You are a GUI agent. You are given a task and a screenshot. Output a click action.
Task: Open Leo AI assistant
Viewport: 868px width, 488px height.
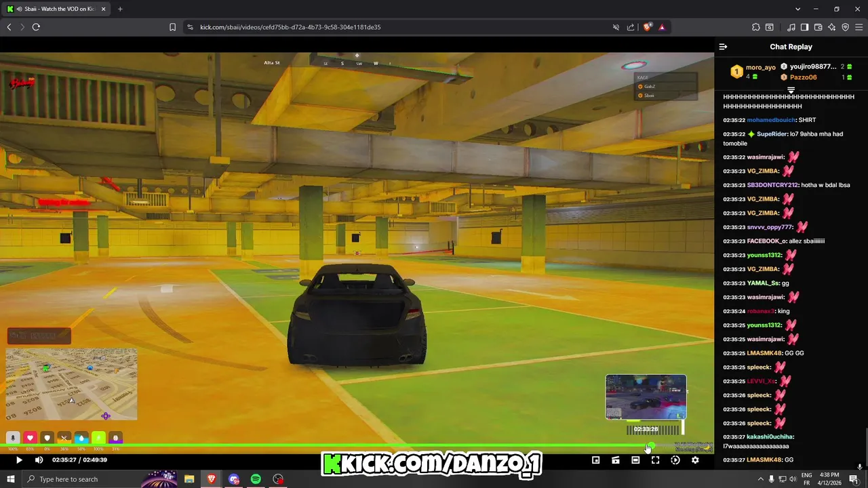click(x=831, y=27)
